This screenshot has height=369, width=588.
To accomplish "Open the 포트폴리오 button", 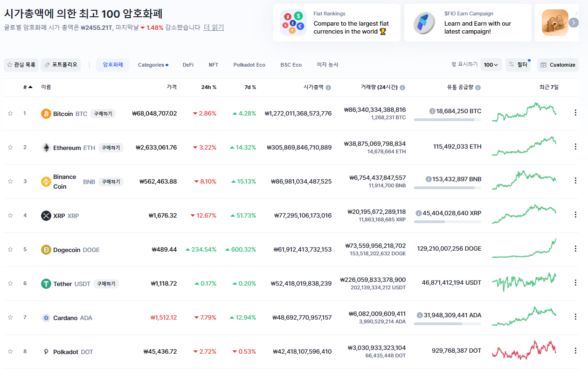I will pyautogui.click(x=61, y=65).
